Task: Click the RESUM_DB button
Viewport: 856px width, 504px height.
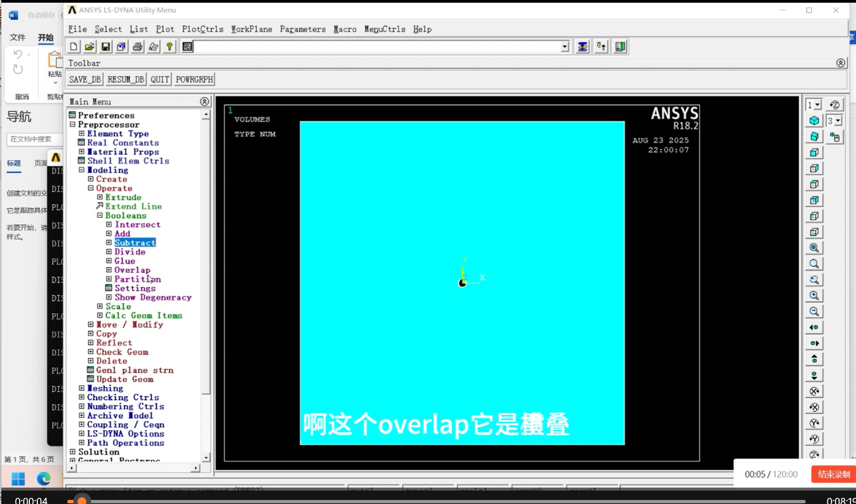Action: pos(126,79)
